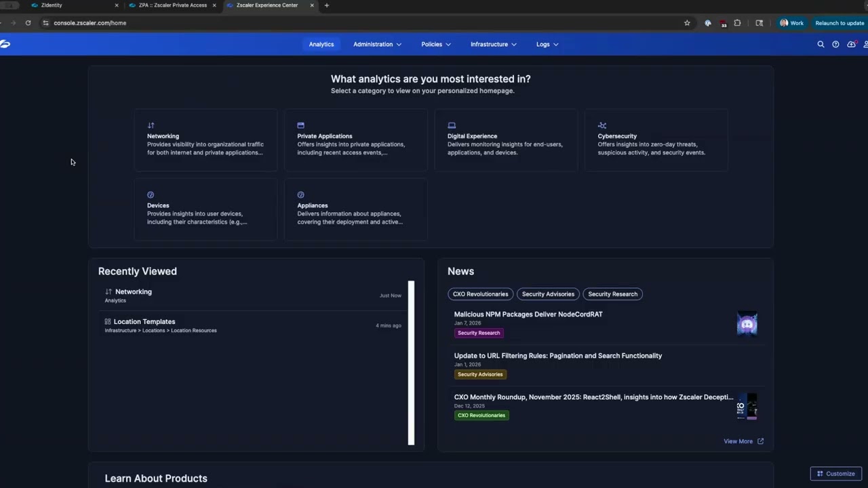Open the Administration menu
Image resolution: width=868 pixels, height=488 pixels.
(377, 44)
